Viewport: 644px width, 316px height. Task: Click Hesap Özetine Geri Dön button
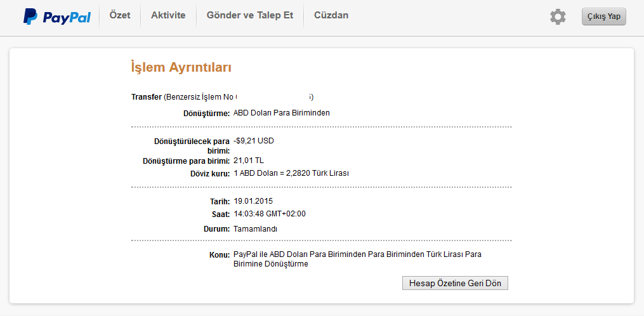(455, 283)
